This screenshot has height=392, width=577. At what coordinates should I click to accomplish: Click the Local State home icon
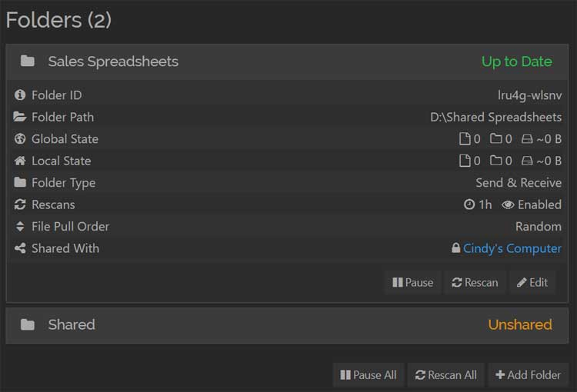tap(20, 161)
